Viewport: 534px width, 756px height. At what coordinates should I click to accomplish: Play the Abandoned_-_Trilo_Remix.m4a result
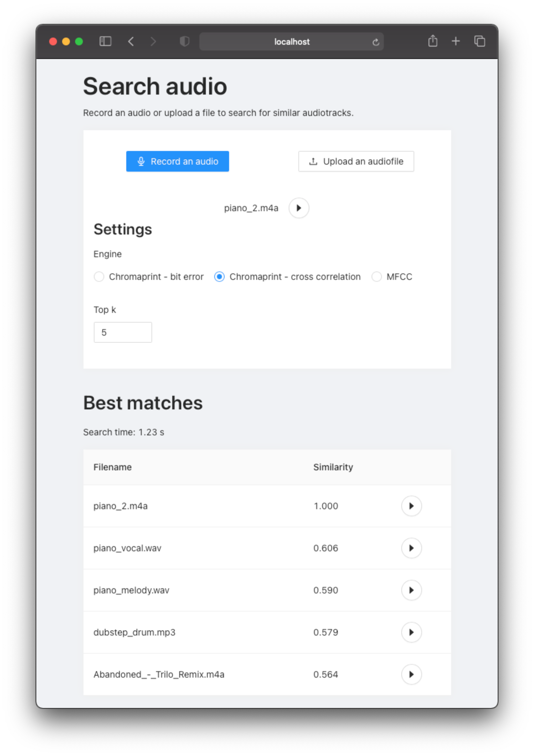[411, 674]
